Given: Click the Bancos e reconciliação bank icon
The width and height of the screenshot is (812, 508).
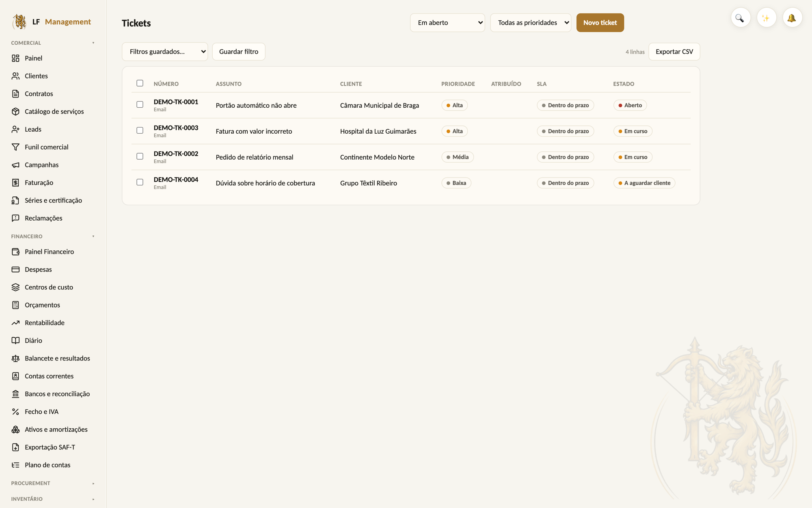Looking at the screenshot, I should click(15, 394).
